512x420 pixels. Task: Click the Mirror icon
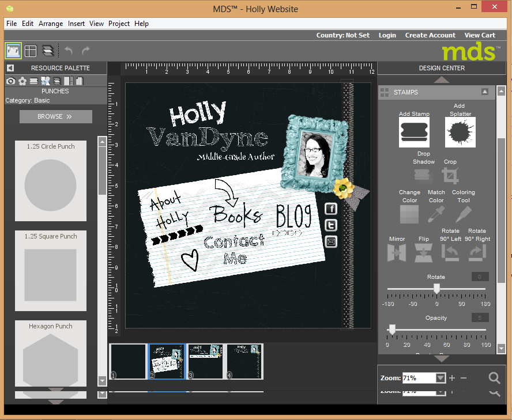(397, 253)
